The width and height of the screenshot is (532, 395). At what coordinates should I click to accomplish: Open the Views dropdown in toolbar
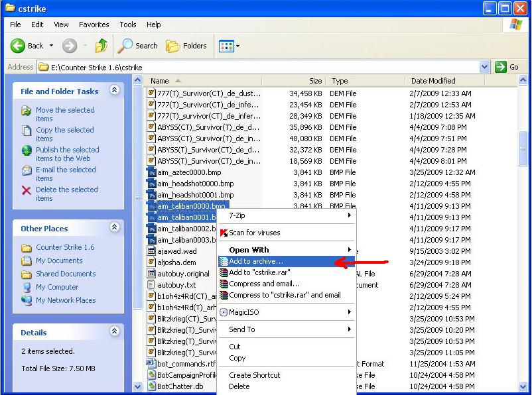point(230,46)
